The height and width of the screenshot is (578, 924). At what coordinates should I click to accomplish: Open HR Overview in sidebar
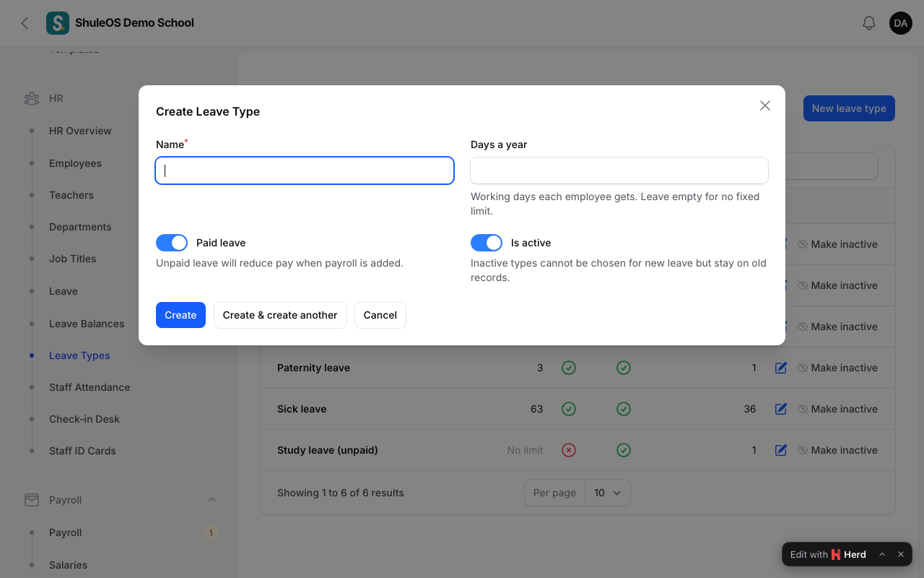(x=80, y=131)
